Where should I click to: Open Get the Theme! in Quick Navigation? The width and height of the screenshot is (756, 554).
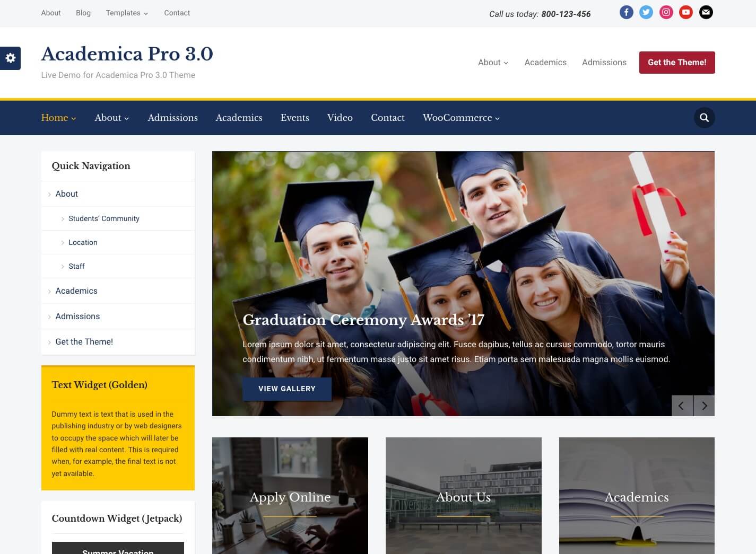click(84, 342)
